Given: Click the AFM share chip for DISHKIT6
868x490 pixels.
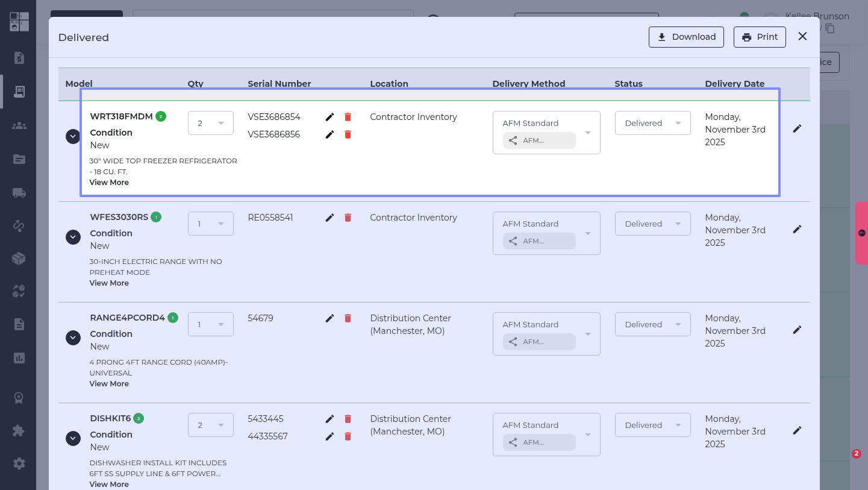Looking at the screenshot, I should (539, 442).
